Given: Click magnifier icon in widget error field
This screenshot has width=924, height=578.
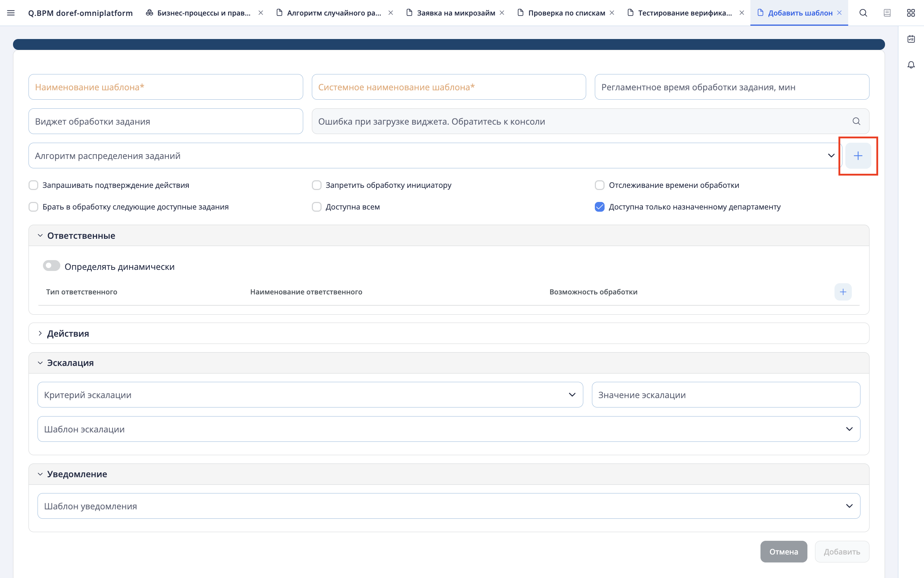Looking at the screenshot, I should (x=857, y=121).
